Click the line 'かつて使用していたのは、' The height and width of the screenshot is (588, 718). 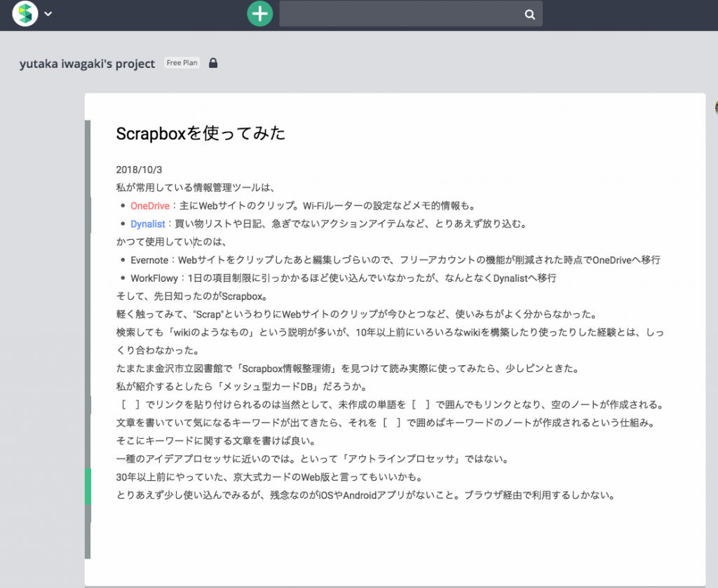(172, 242)
